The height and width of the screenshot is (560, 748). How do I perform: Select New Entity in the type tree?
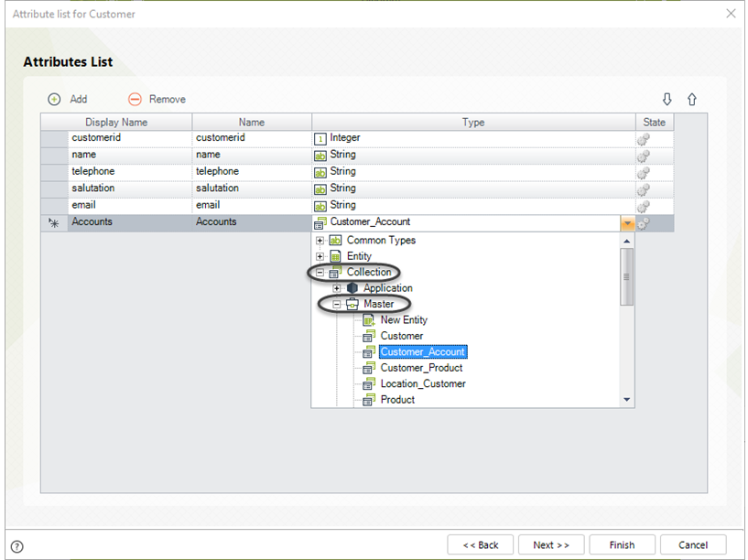(404, 319)
